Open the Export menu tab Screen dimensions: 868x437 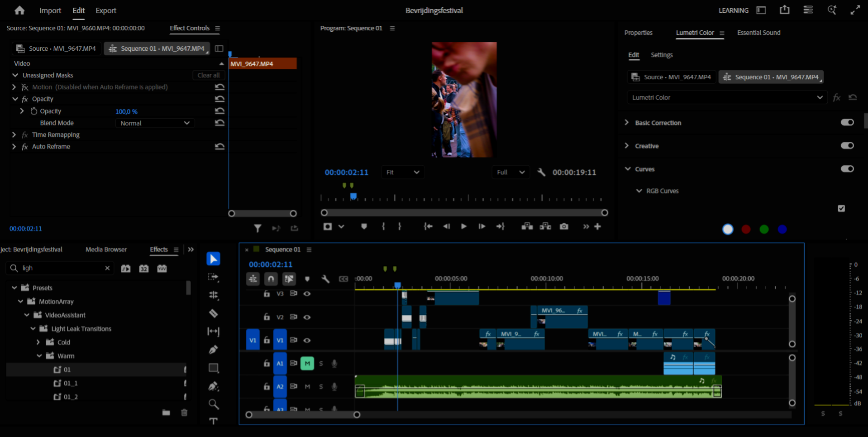pyautogui.click(x=106, y=10)
